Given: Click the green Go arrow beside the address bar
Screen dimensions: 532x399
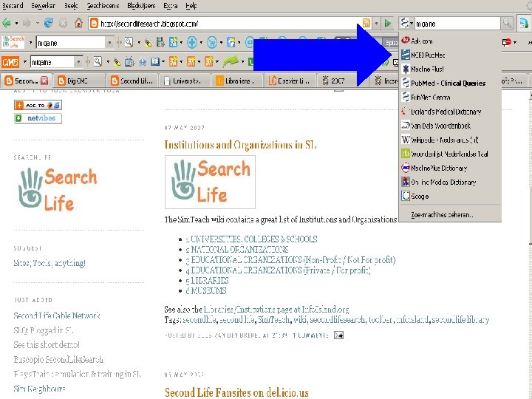Looking at the screenshot, I should 387,24.
